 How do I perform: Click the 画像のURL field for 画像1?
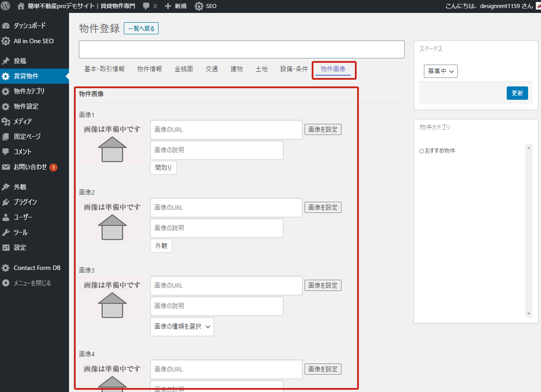226,130
